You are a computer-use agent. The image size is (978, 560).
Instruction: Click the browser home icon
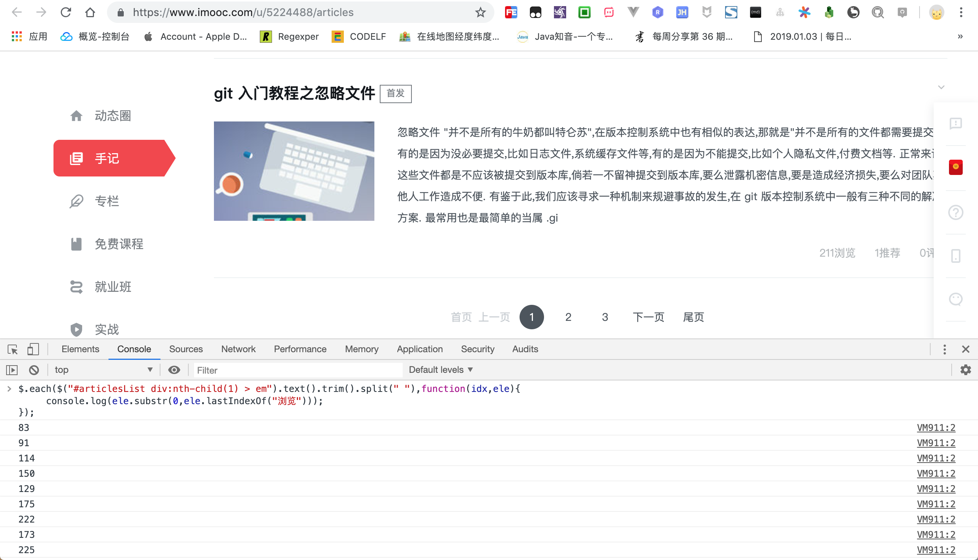[90, 12]
